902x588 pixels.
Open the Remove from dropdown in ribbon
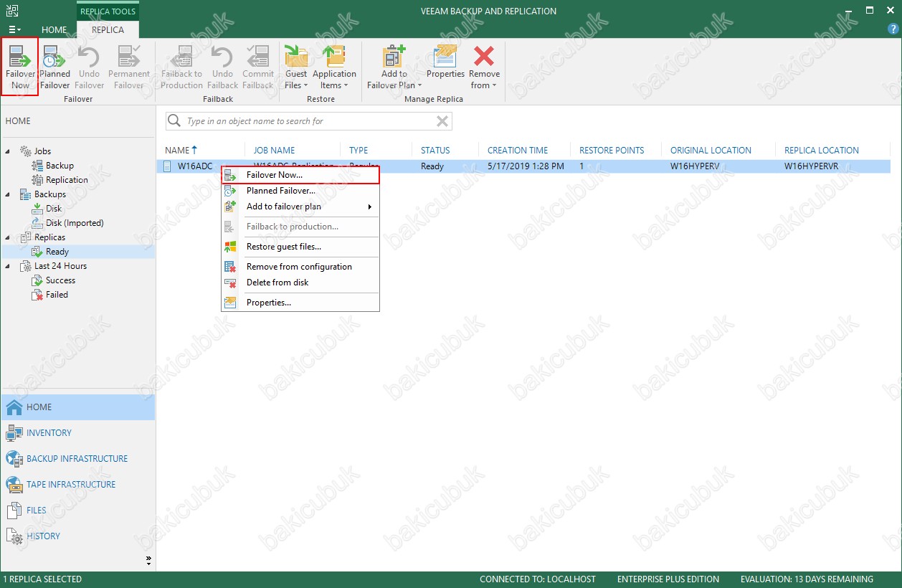485,67
